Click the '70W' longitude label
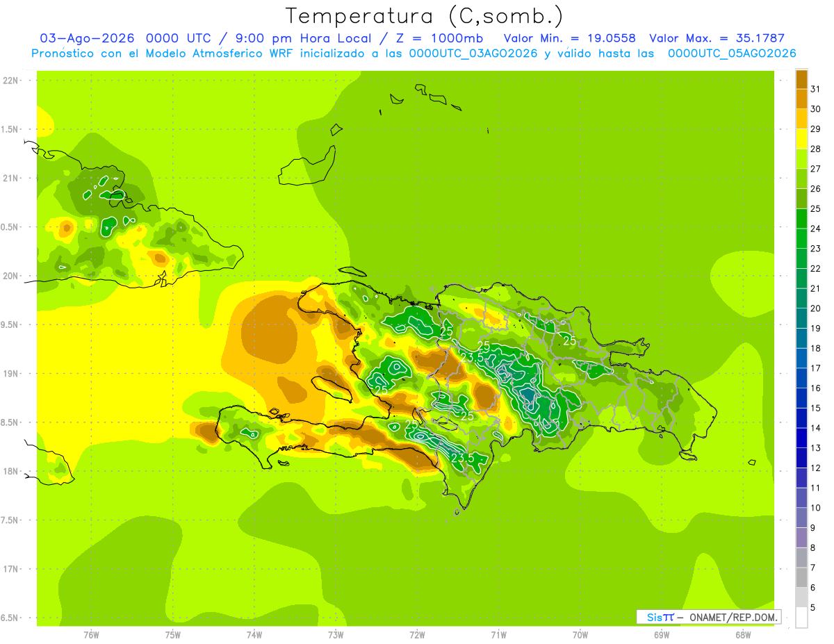This screenshot has width=834, height=644. click(580, 635)
